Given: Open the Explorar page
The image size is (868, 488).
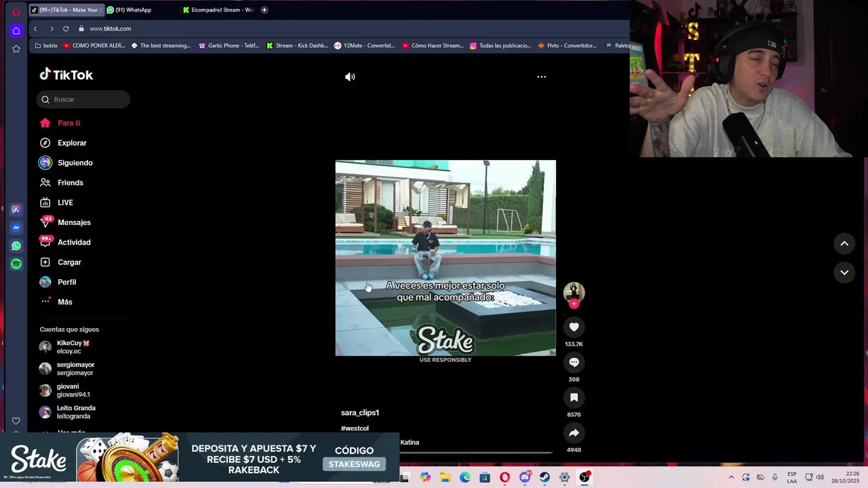Looking at the screenshot, I should 63,143.
